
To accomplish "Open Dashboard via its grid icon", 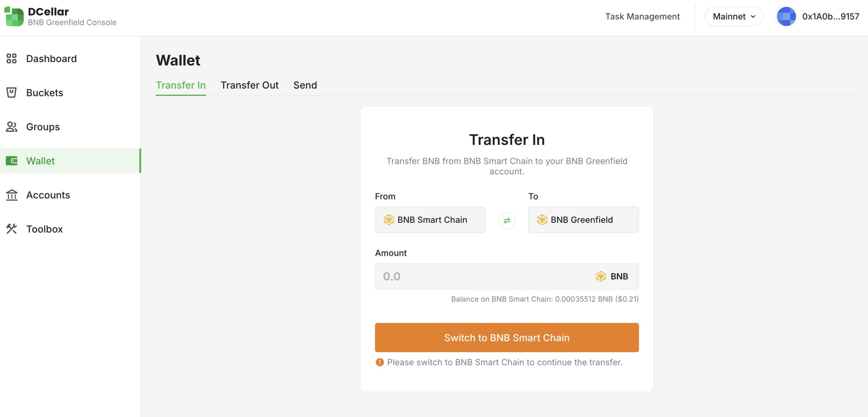I will point(12,58).
